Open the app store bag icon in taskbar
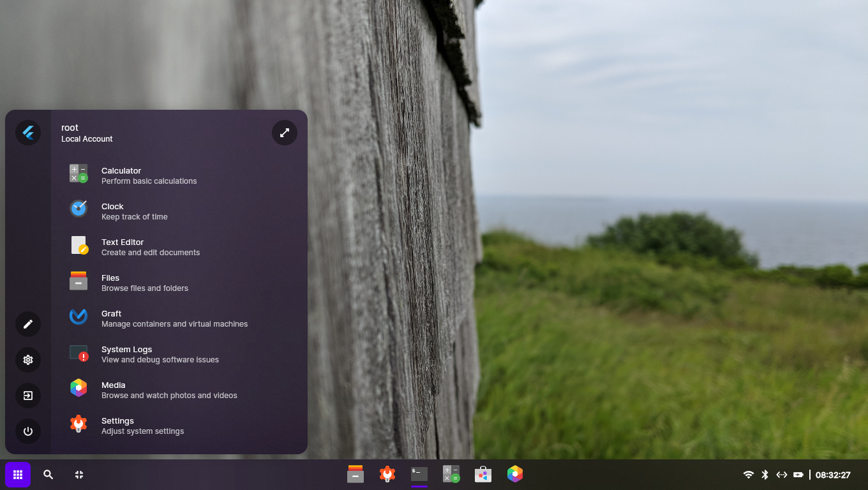Viewport: 868px width, 490px height. pyautogui.click(x=483, y=474)
